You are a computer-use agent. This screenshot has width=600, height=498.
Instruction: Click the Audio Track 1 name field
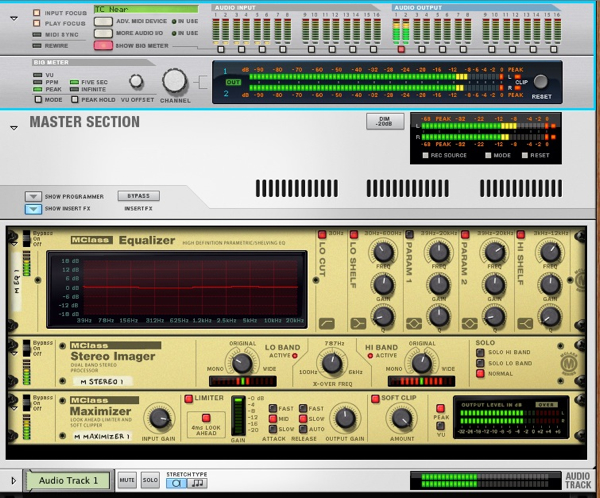tap(68, 480)
